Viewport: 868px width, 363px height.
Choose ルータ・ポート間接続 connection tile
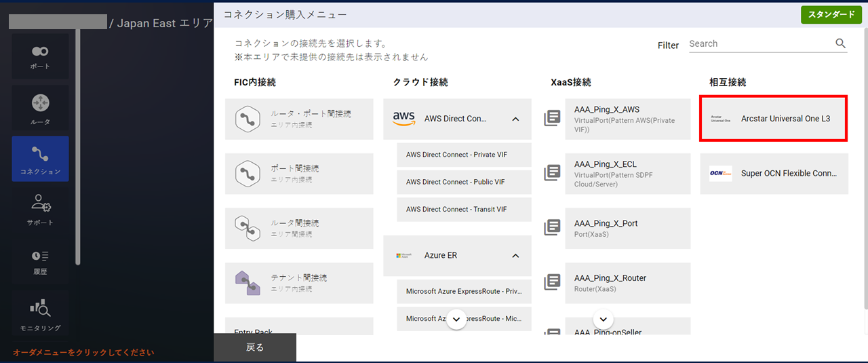click(x=299, y=119)
